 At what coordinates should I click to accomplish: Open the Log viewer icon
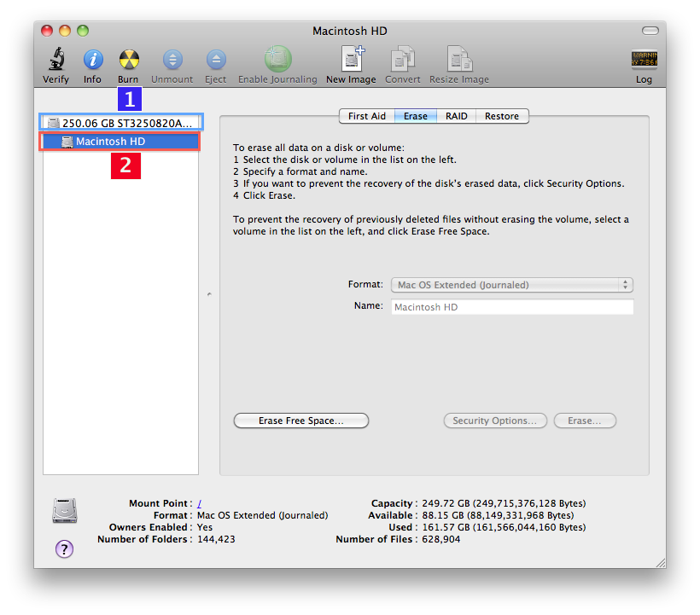(x=644, y=59)
